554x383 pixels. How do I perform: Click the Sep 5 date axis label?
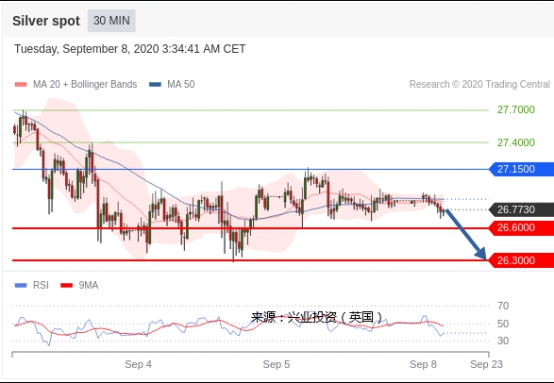click(x=276, y=364)
